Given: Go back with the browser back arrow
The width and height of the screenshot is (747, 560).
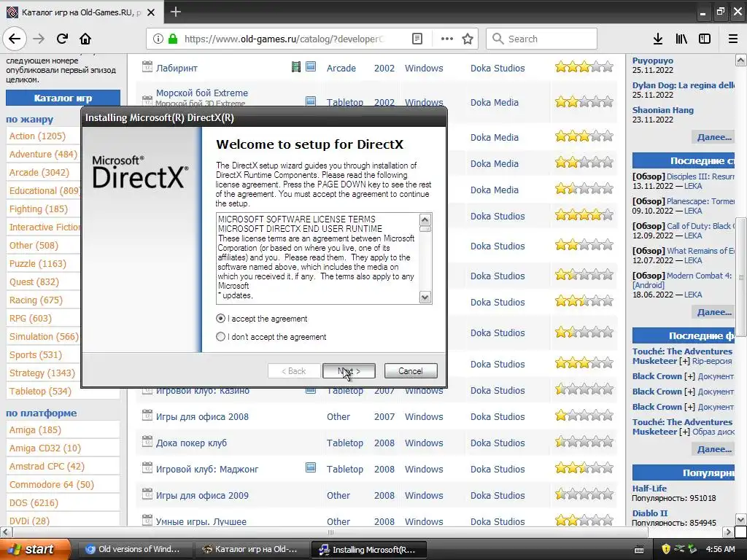Looking at the screenshot, I should click(15, 39).
